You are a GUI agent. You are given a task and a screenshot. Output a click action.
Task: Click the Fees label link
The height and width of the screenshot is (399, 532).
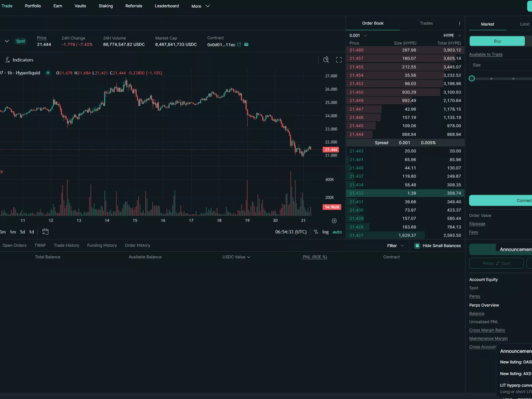pyautogui.click(x=473, y=232)
